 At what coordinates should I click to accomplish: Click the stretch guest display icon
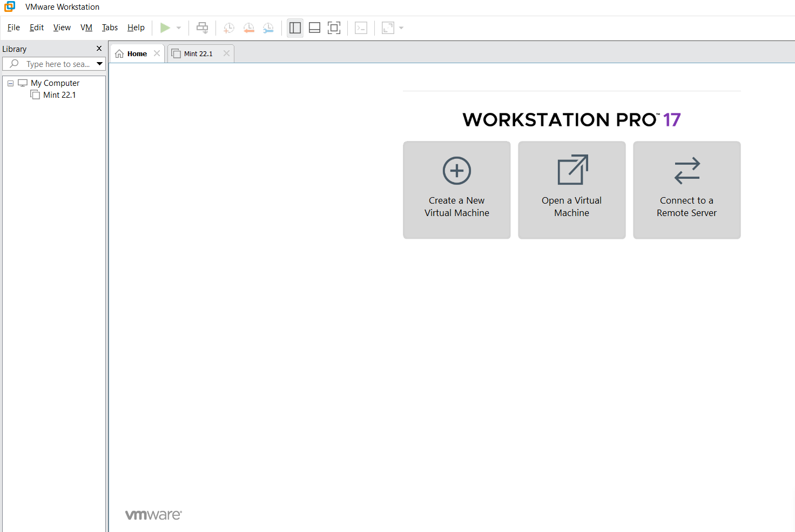(x=388, y=28)
